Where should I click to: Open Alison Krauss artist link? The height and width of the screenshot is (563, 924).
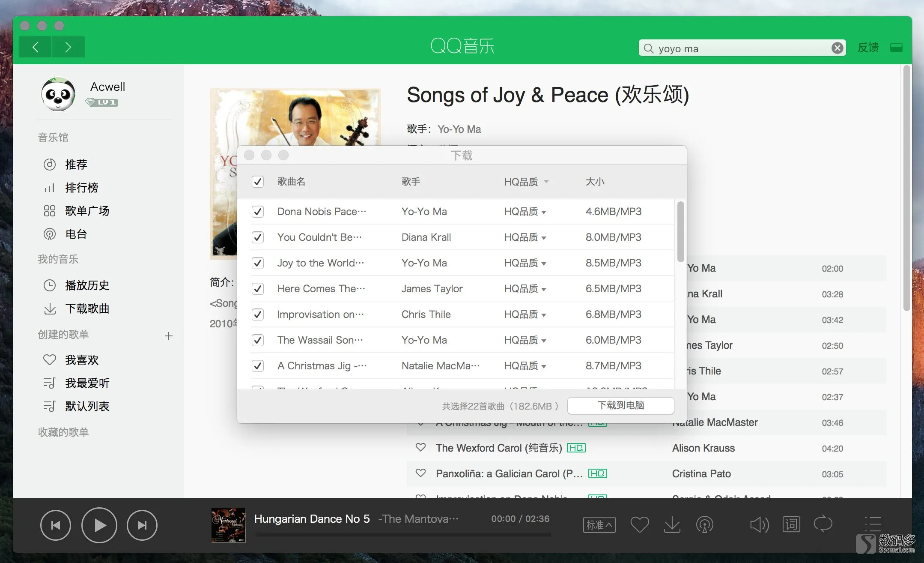point(703,448)
